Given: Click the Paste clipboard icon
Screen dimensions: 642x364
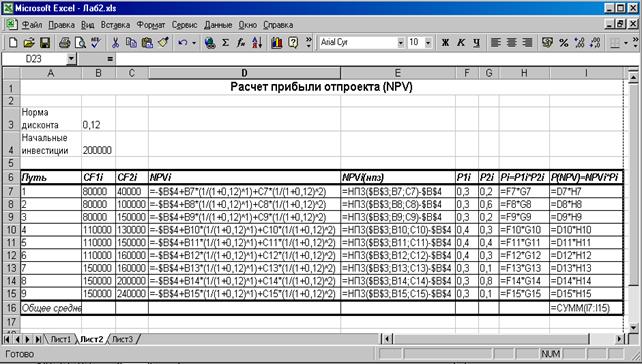Looking at the screenshot, I should [x=147, y=43].
